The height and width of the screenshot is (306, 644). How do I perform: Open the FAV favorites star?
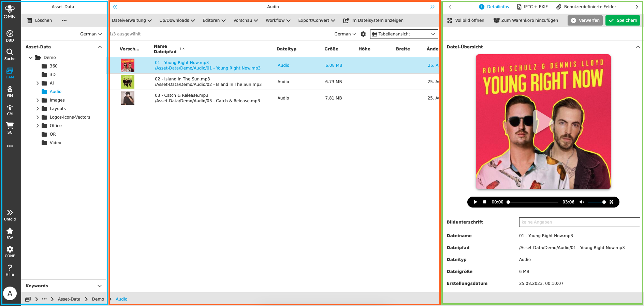tap(10, 233)
